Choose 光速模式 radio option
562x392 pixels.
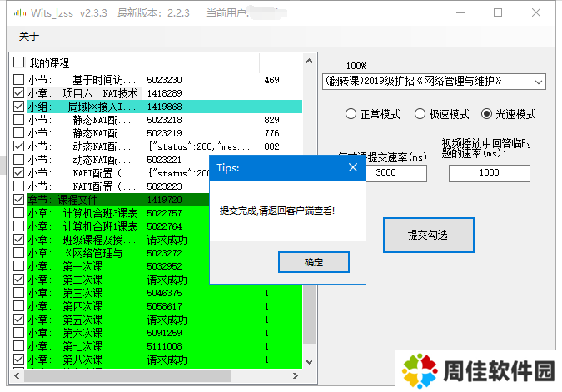pos(487,114)
